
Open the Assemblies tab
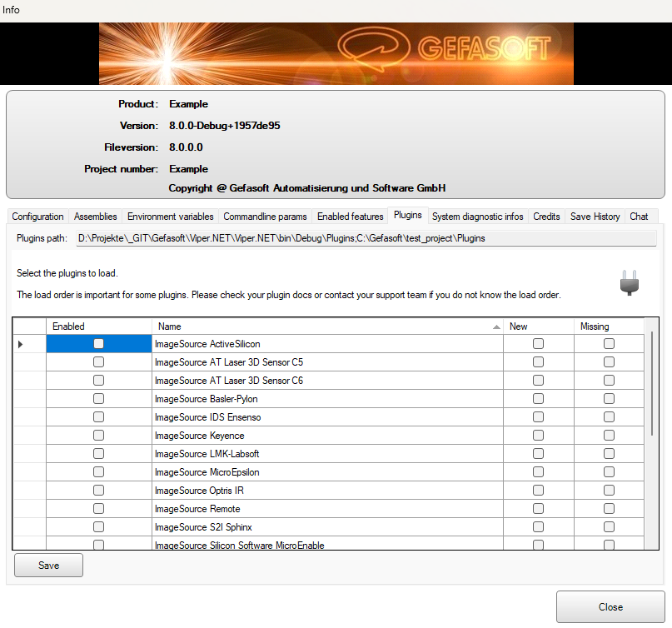96,217
